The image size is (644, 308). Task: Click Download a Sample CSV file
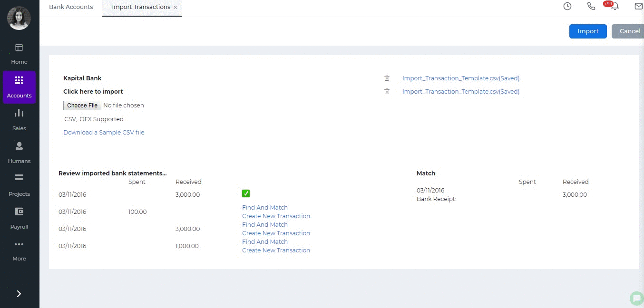pos(104,133)
